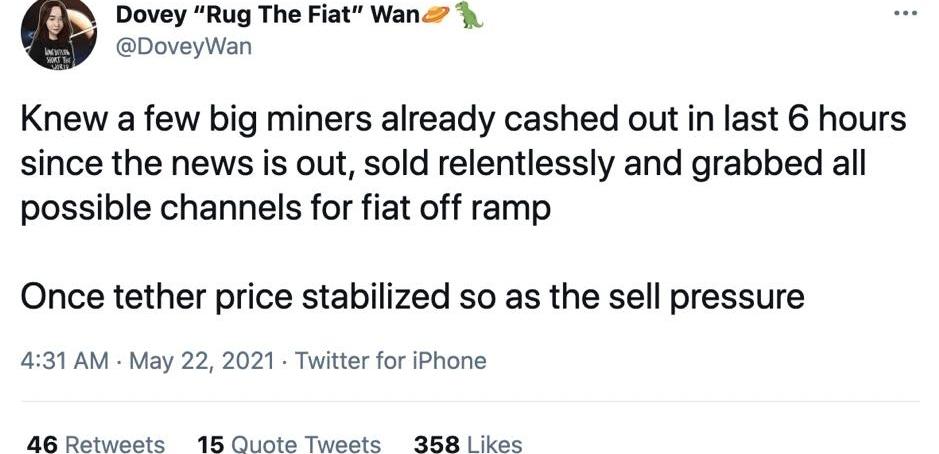Screen dimensions: 939x454
Task: Click the sentence "Once tether price stabilized"
Action: [x=412, y=297]
